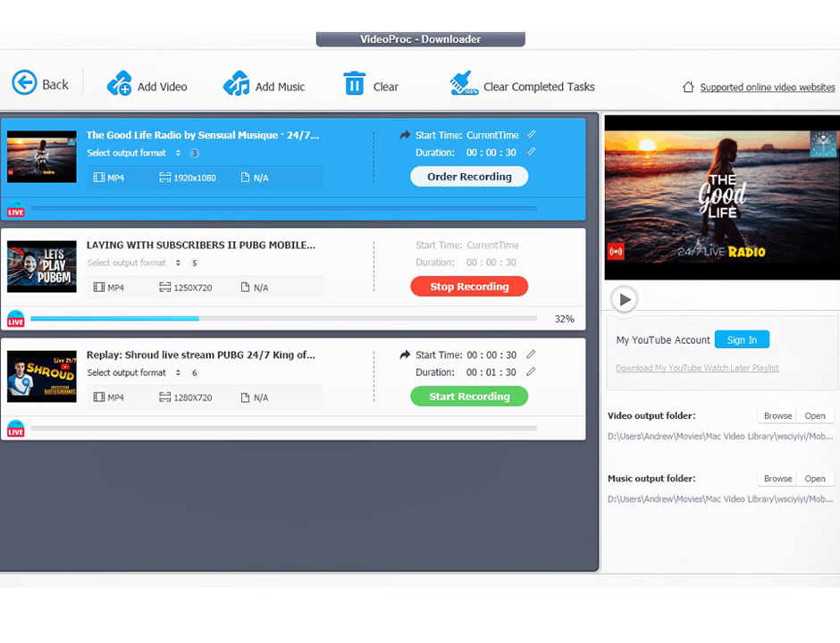
Task: Click title 'LAYING WITH SUBSCRIBERS II PUBG MOBILE...'
Action: point(201,246)
